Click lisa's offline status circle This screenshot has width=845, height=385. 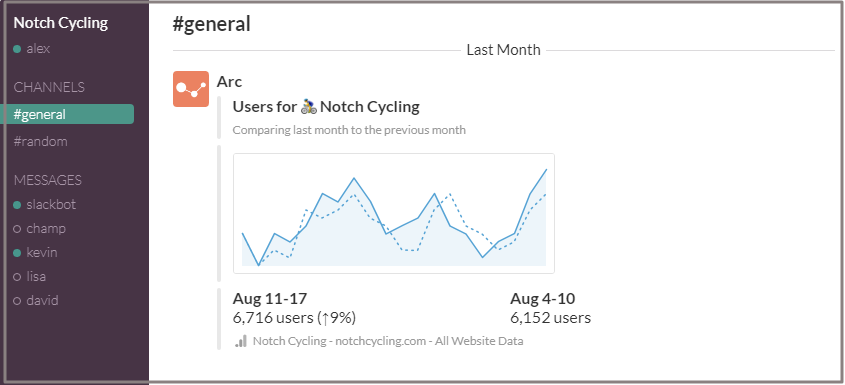click(17, 277)
